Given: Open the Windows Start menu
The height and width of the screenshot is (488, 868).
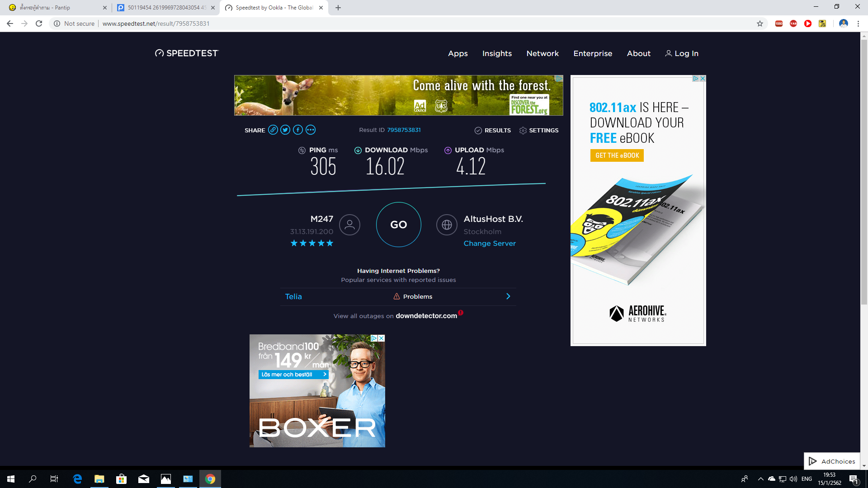Looking at the screenshot, I should pos(11,479).
